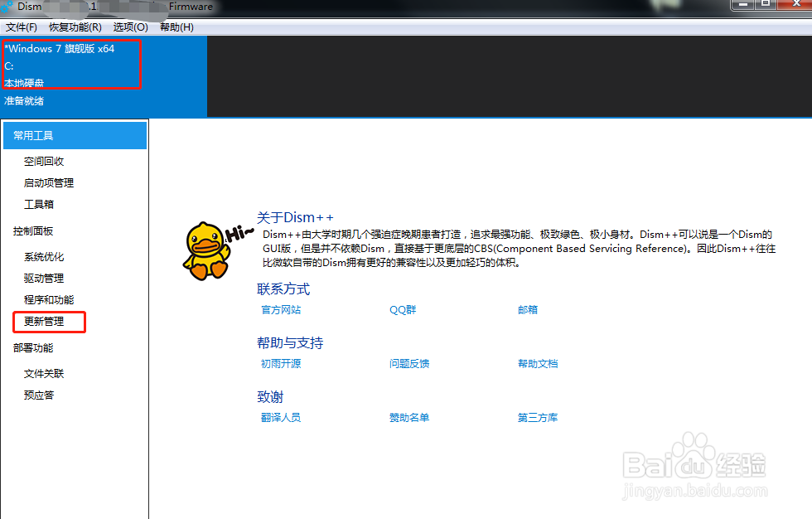
Task: Open the 恢复功能(R) menu
Action: point(75,27)
